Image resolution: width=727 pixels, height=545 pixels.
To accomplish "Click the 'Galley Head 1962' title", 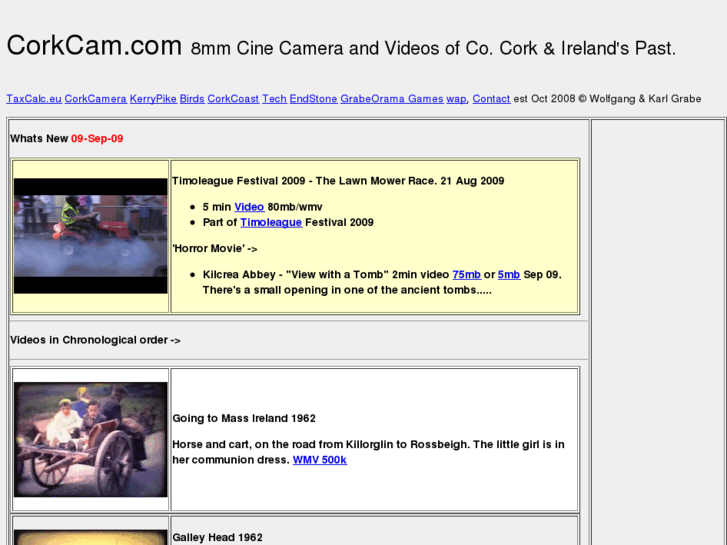I will [x=217, y=538].
